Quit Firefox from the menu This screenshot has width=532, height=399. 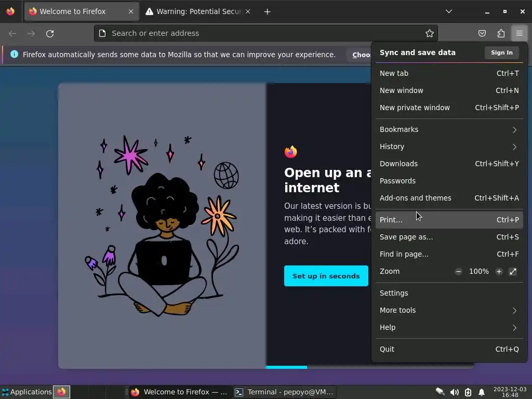coord(449,349)
